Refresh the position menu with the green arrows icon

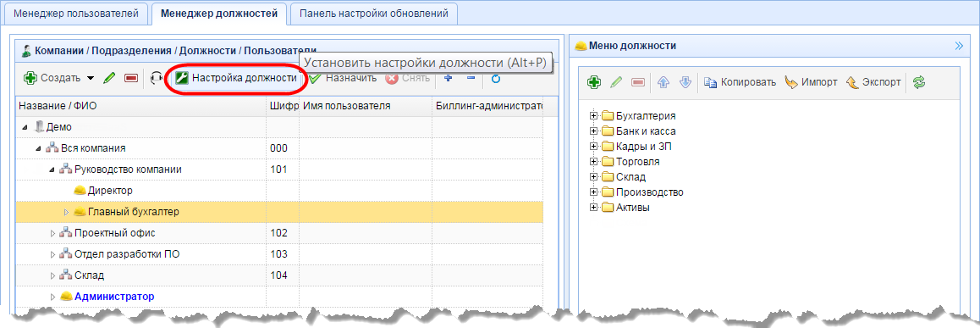(919, 82)
